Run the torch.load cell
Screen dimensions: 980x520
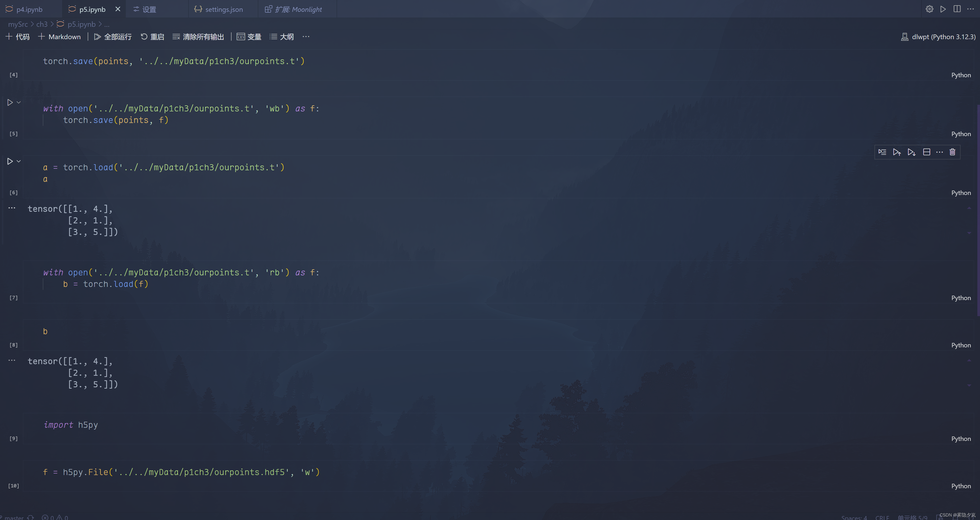(x=10, y=161)
